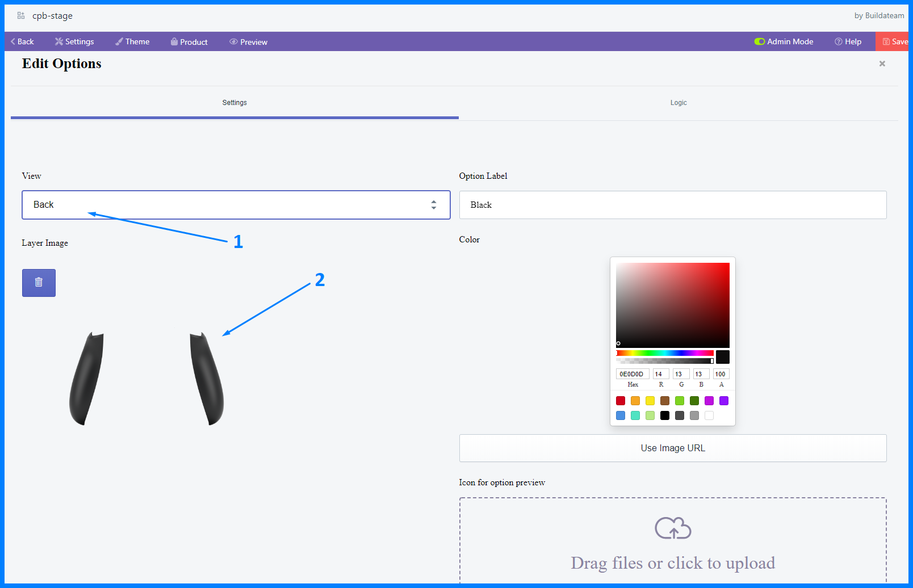Viewport: 913px width, 588px height.
Task: Switch to the Settings tab
Action: [x=234, y=103]
